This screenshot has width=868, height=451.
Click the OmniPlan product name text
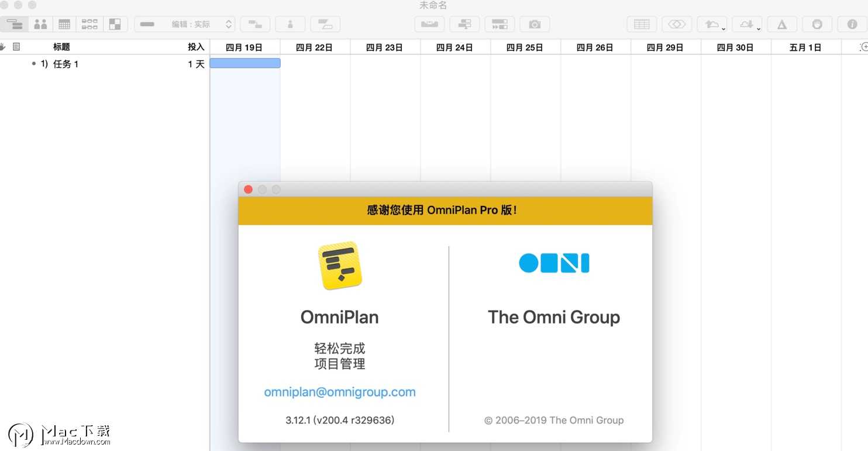point(340,317)
